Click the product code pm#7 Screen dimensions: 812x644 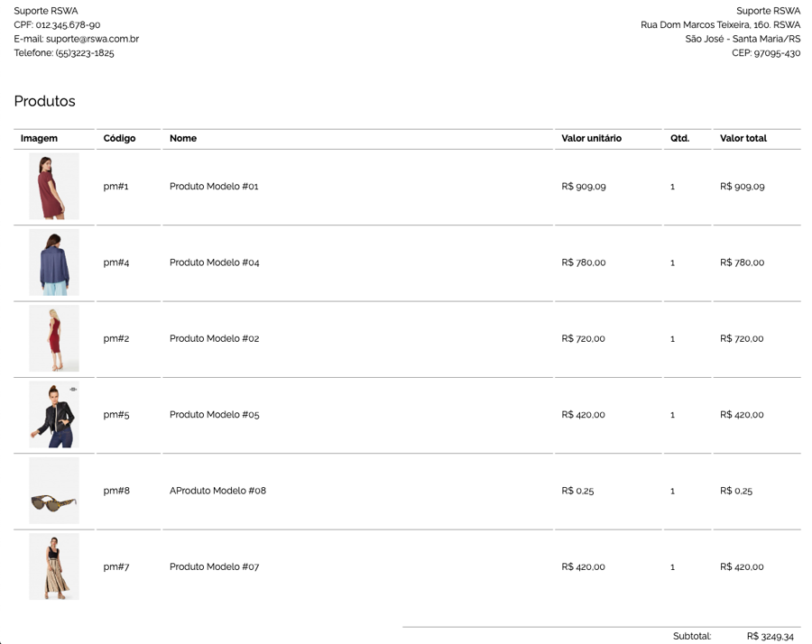click(116, 567)
